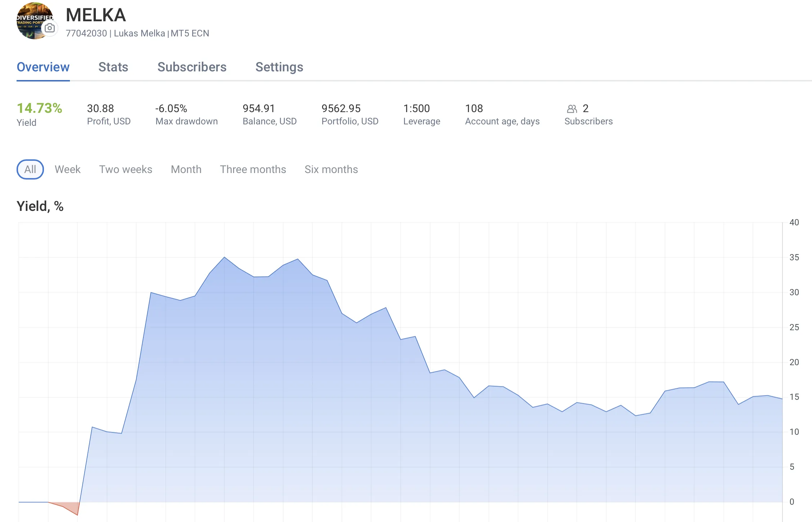812x522 pixels.
Task: Click the 1:500 leverage value
Action: click(416, 109)
